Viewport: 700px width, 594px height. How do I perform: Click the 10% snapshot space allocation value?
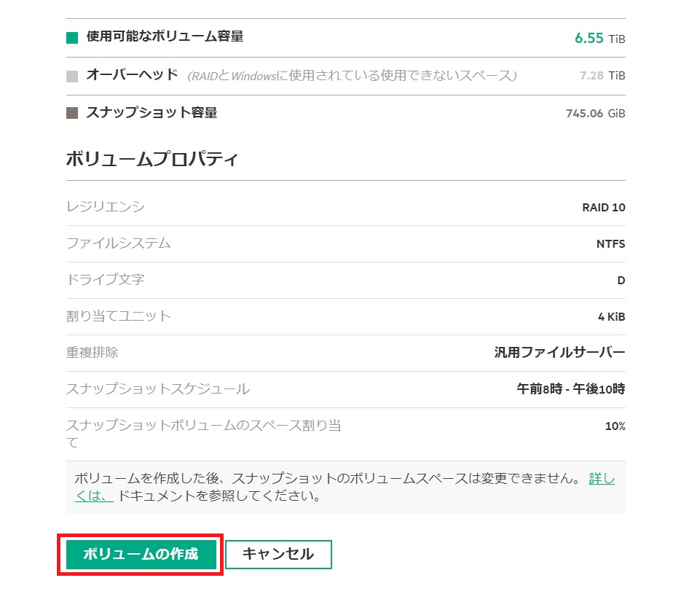[615, 426]
